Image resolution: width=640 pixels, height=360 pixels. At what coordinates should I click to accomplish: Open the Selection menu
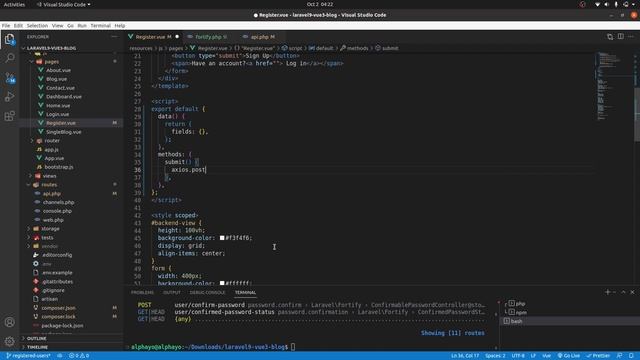pyautogui.click(x=37, y=25)
